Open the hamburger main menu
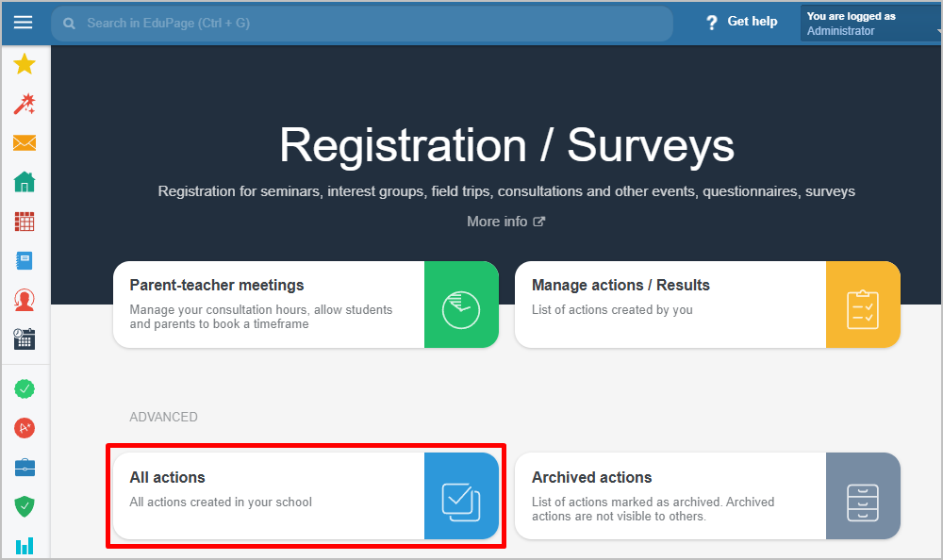 (x=24, y=23)
